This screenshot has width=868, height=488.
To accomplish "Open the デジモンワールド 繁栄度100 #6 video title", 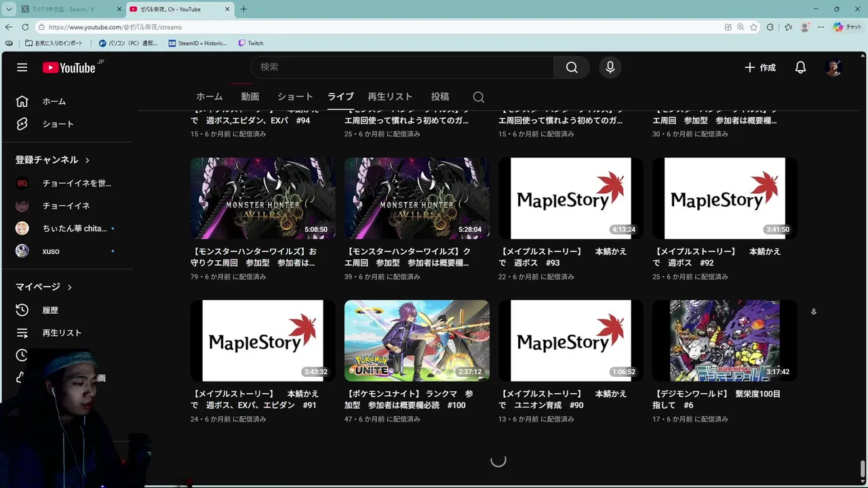I will pyautogui.click(x=717, y=399).
